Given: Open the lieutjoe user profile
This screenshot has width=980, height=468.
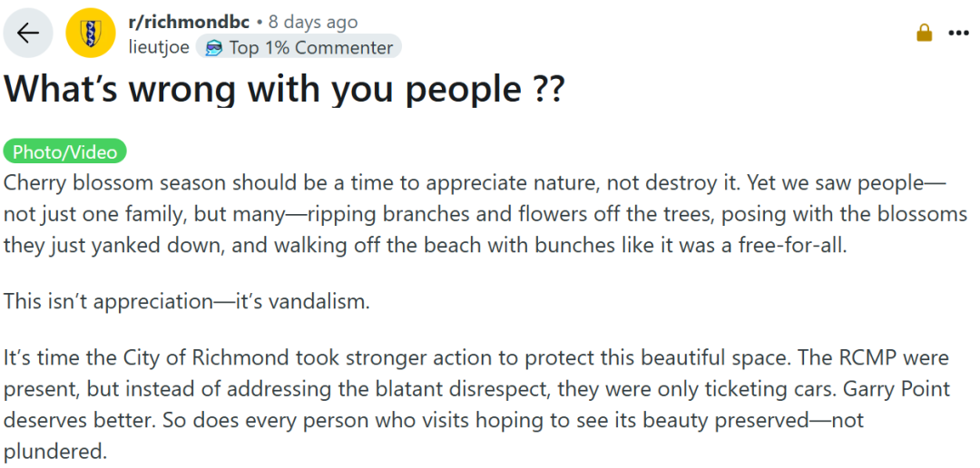Looking at the screenshot, I should point(158,47).
